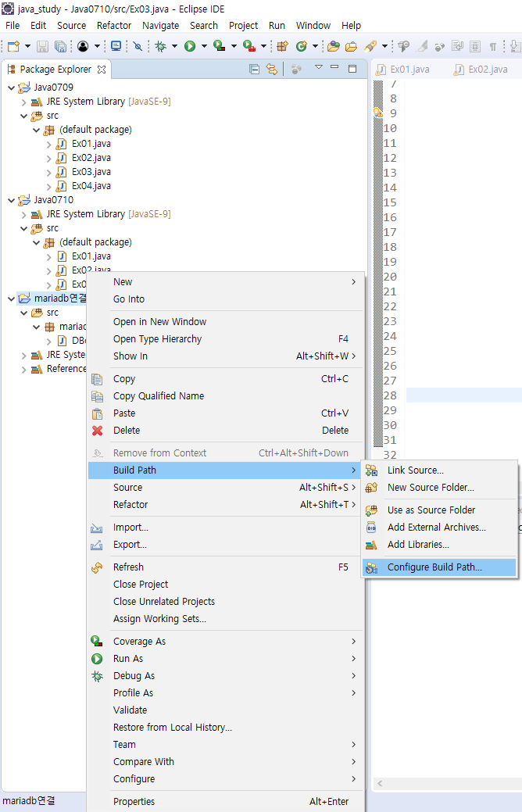The image size is (522, 812).
Task: Collapse the mariadb연결 project node
Action: pyautogui.click(x=12, y=299)
